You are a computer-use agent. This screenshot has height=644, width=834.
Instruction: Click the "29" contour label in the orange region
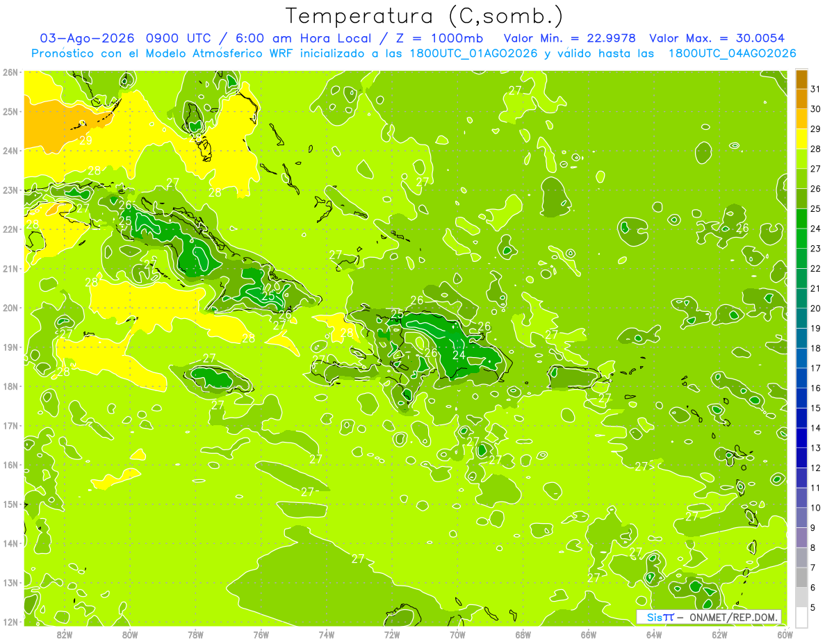pos(86,140)
